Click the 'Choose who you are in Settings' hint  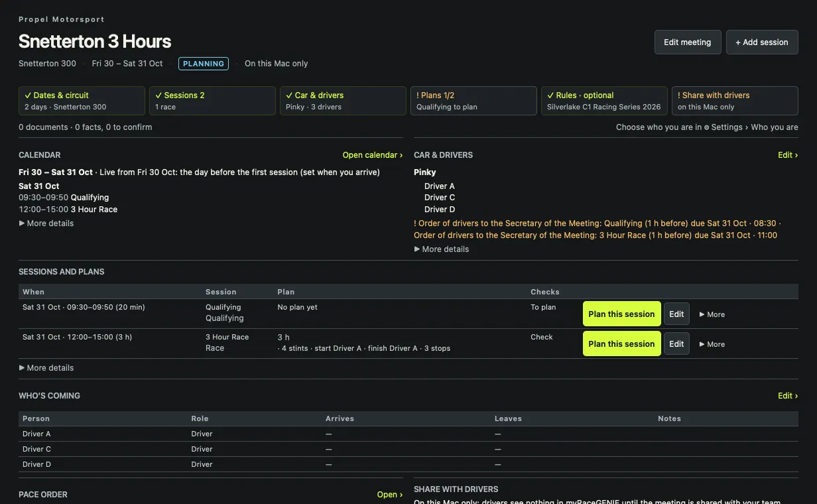click(707, 127)
